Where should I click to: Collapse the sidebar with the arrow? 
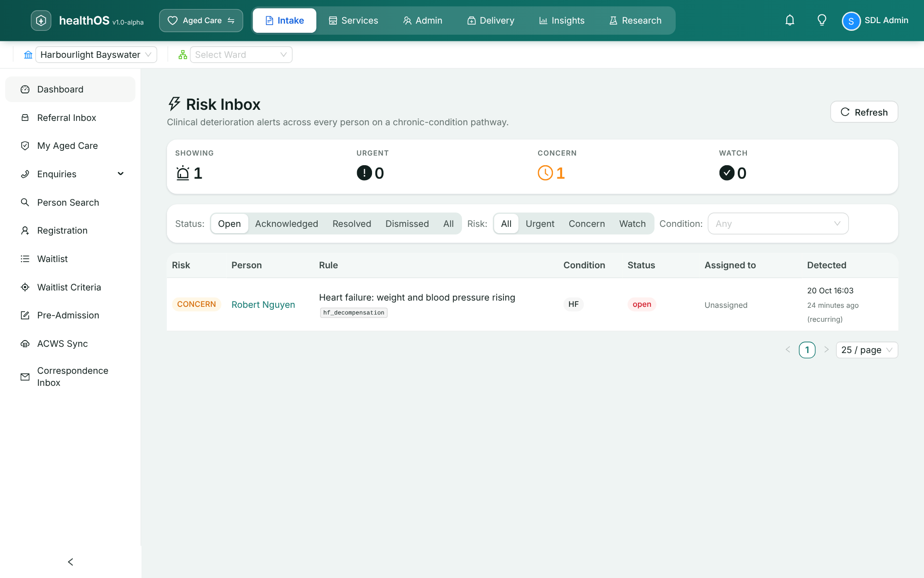pyautogui.click(x=70, y=562)
